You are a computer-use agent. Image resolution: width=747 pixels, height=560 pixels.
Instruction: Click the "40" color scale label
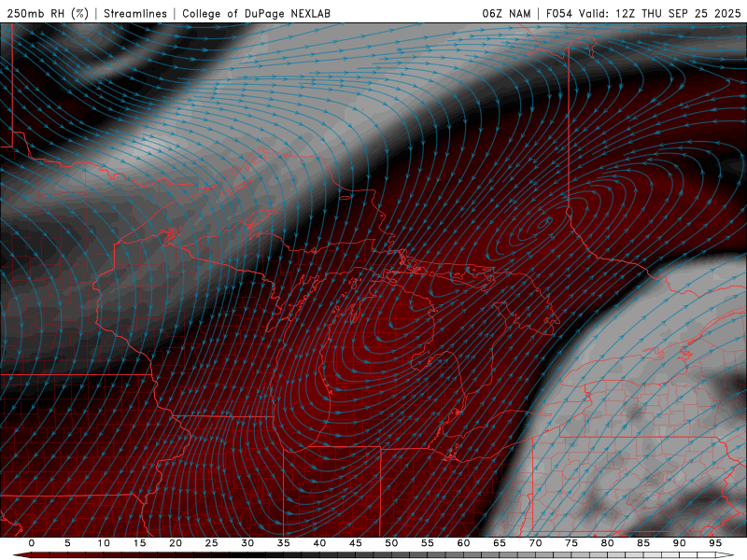pos(319,543)
